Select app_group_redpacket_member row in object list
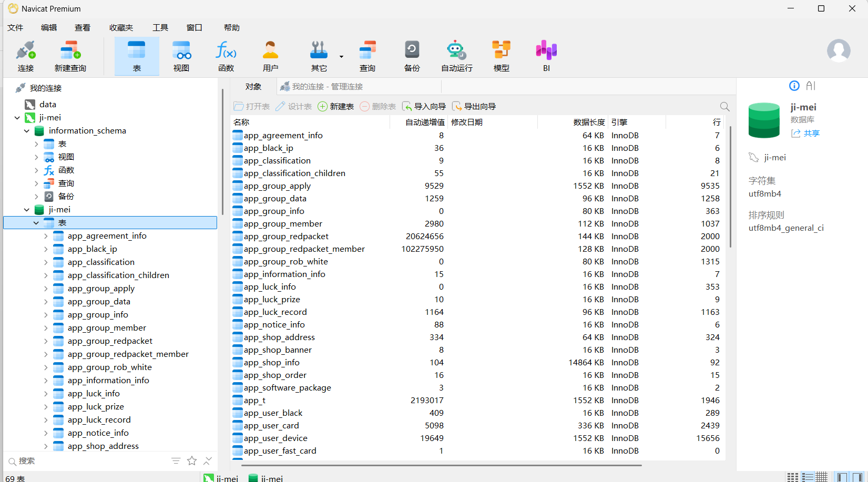 pos(477,249)
